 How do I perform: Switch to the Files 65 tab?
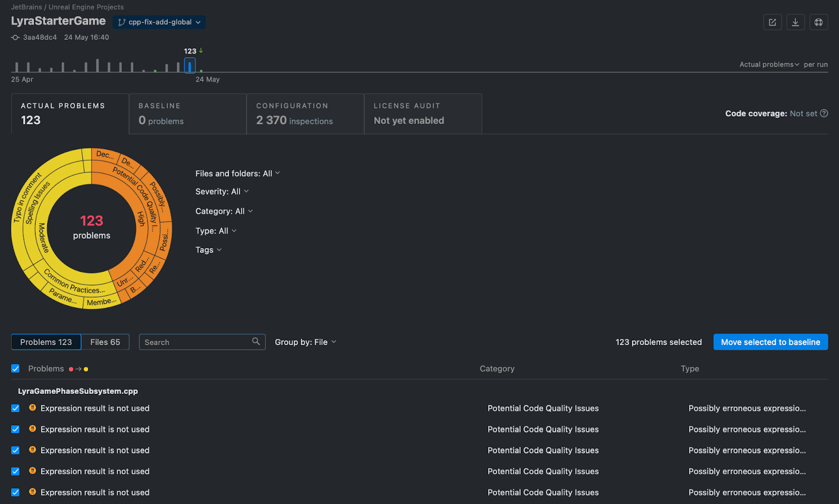click(x=105, y=342)
